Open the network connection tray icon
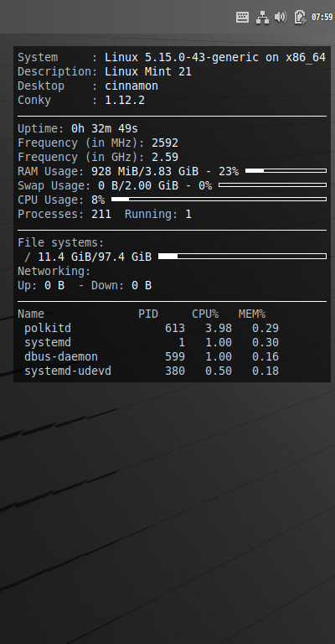 (262, 18)
